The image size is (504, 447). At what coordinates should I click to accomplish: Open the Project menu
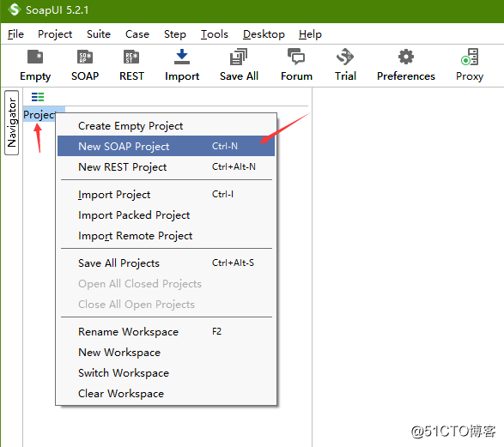(x=55, y=34)
